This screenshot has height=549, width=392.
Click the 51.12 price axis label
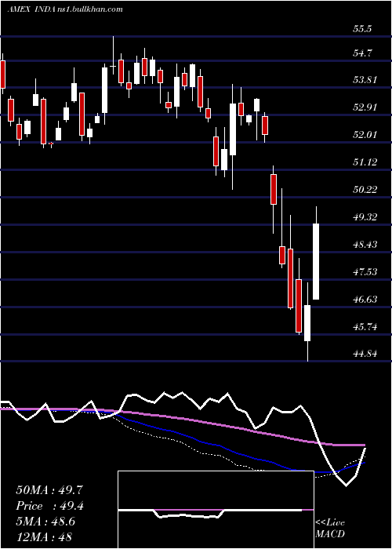(365, 162)
